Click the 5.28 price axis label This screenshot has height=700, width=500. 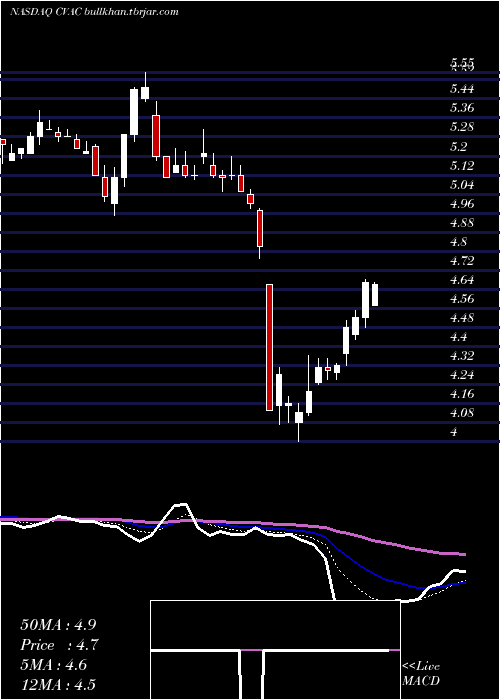[x=462, y=127]
